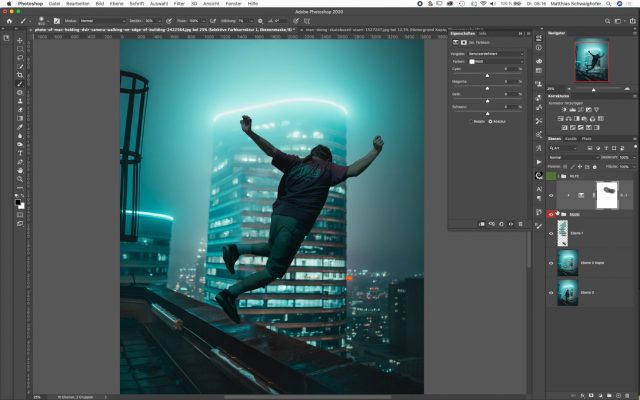The width and height of the screenshot is (640, 400).
Task: Click the Navigator preview thumbnail
Action: click(593, 62)
